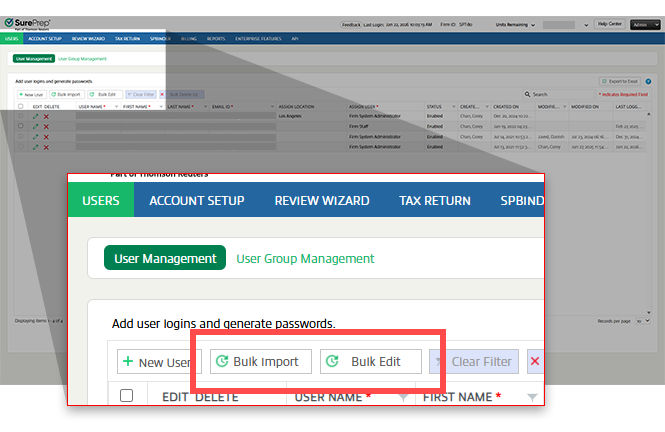Click the edit pencil in the Firm Staff row
Viewport: 665px width, 432px height.
(36, 126)
